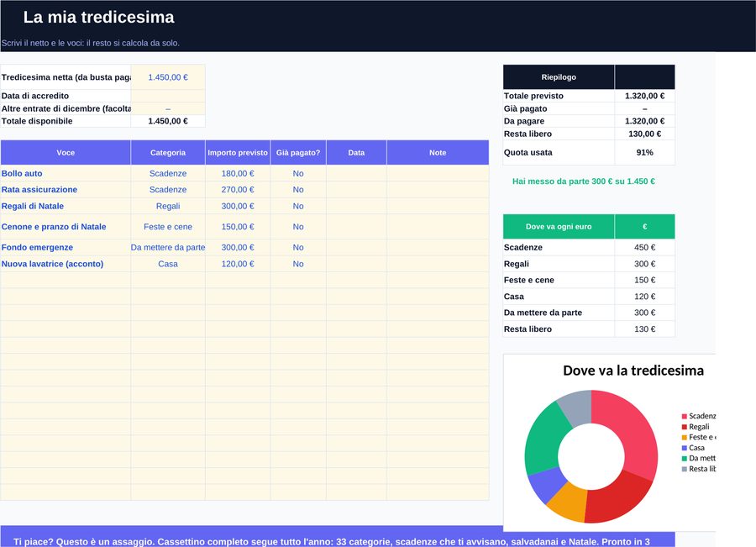Select the Fondo emergenze amount 300,00 €
This screenshot has width=756, height=547.
238,247
